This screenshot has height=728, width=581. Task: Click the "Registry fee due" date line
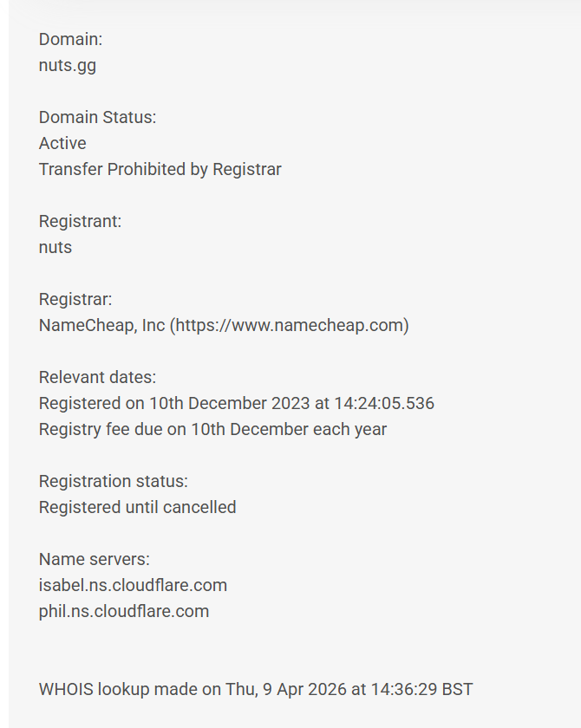point(212,429)
